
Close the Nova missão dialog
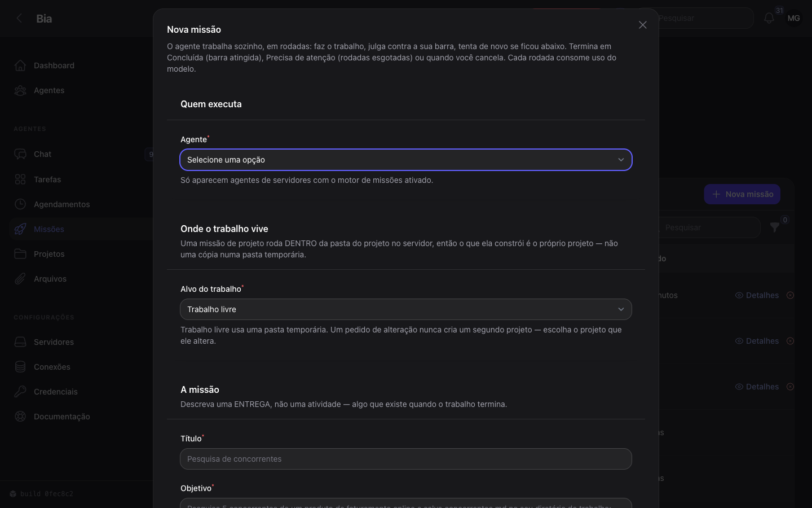point(643,25)
